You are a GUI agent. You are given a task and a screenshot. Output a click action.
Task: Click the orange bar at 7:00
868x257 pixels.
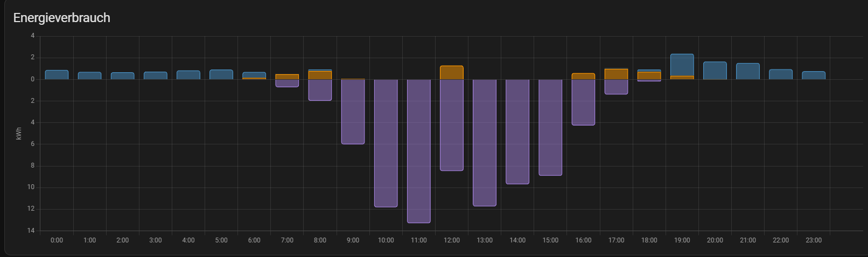click(287, 77)
